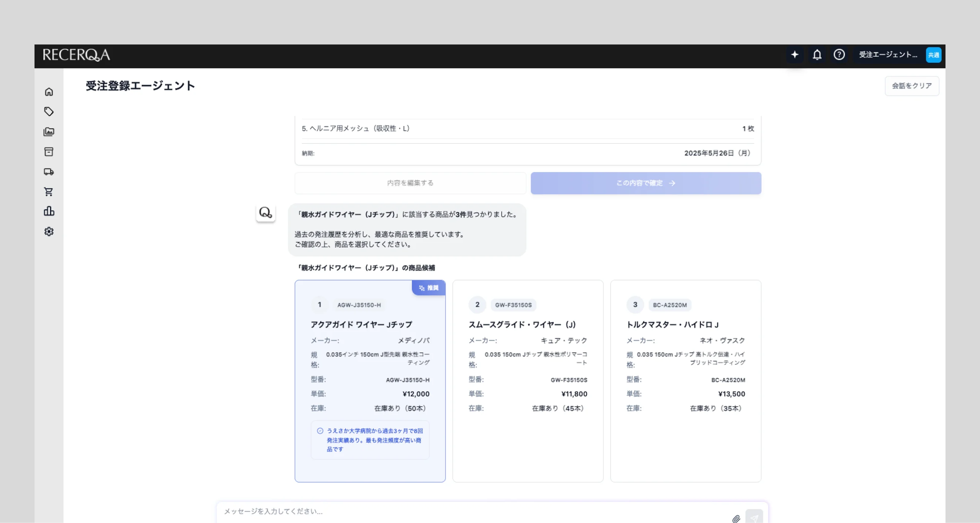Open the image gallery sidebar icon
980x523 pixels.
pos(49,132)
